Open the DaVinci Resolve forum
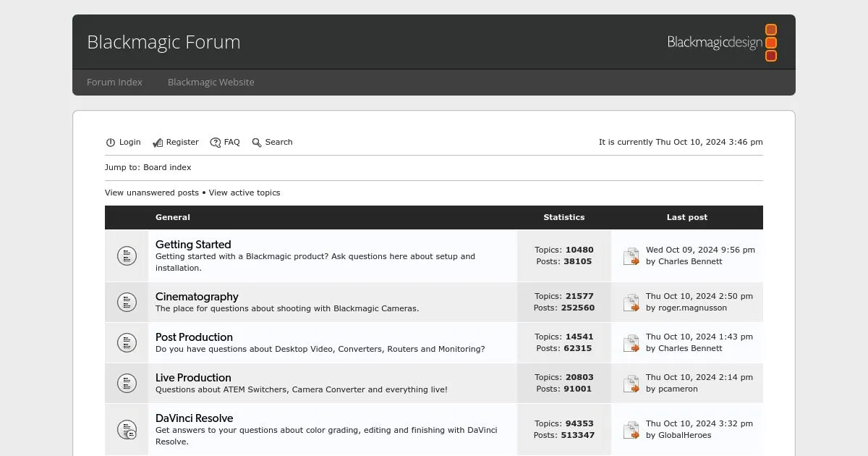 point(194,418)
